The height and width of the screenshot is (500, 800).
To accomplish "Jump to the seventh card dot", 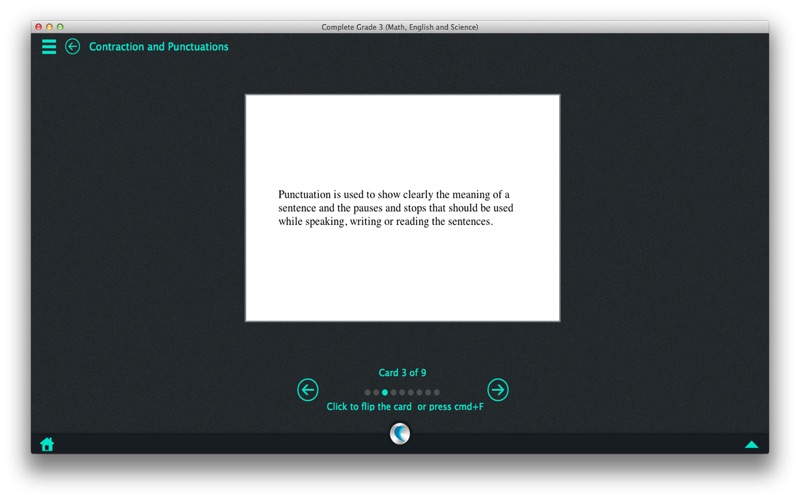I will tap(419, 392).
